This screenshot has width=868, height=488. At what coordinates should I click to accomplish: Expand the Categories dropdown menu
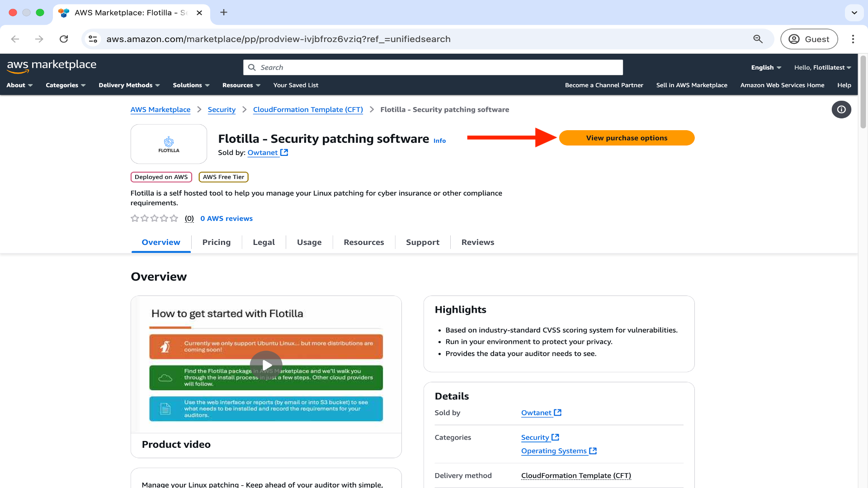66,85
